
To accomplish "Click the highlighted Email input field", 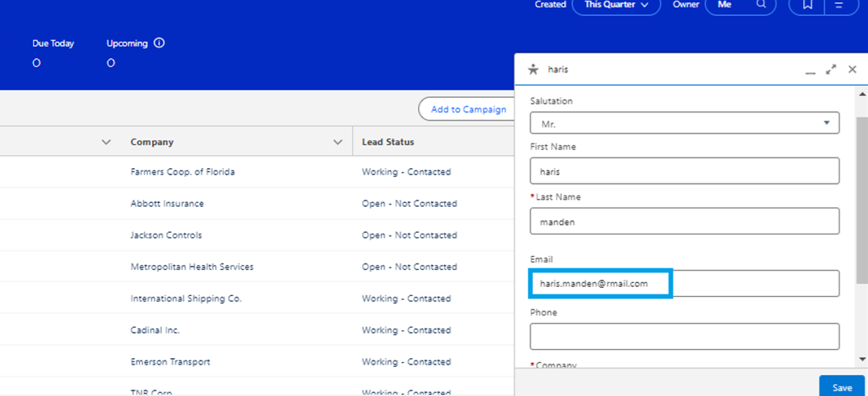I will tap(601, 283).
